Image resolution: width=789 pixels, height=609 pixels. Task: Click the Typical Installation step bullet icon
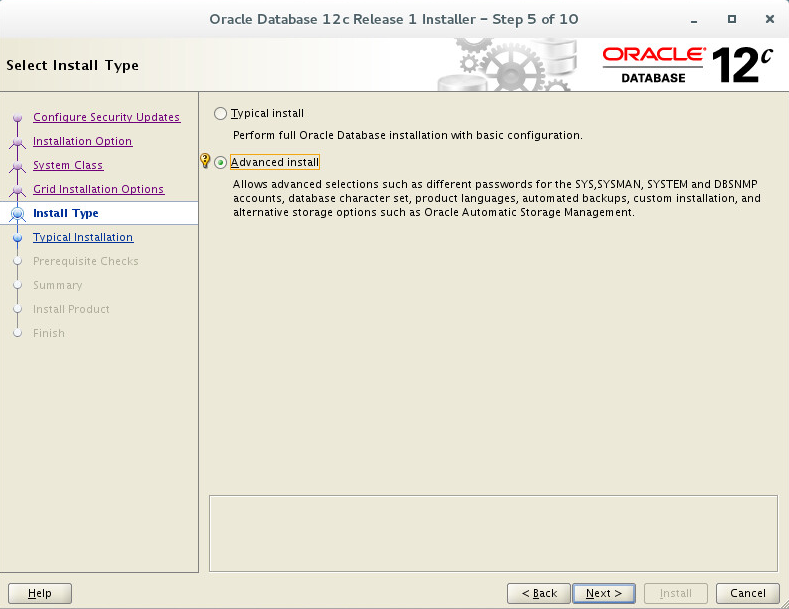[18, 238]
